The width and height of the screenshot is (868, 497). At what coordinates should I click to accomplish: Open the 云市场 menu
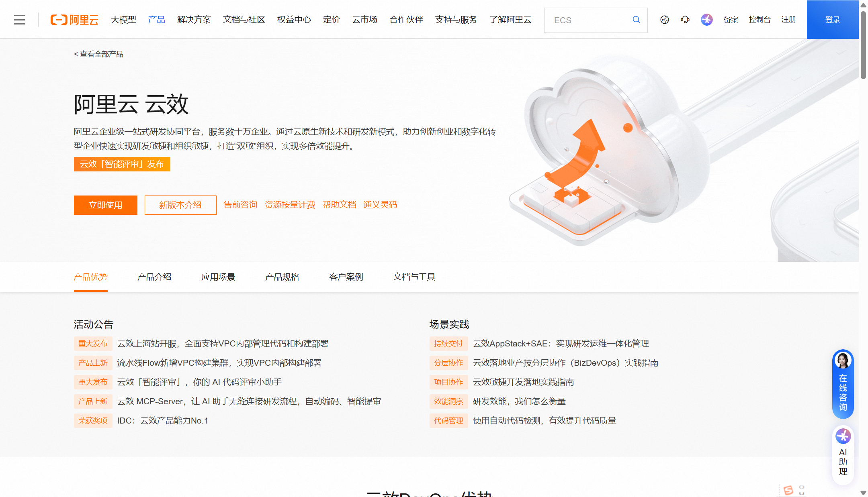point(364,20)
